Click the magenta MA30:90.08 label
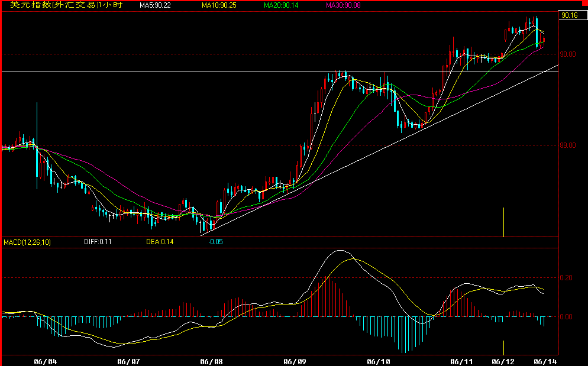This screenshot has height=366, width=588. [x=343, y=5]
